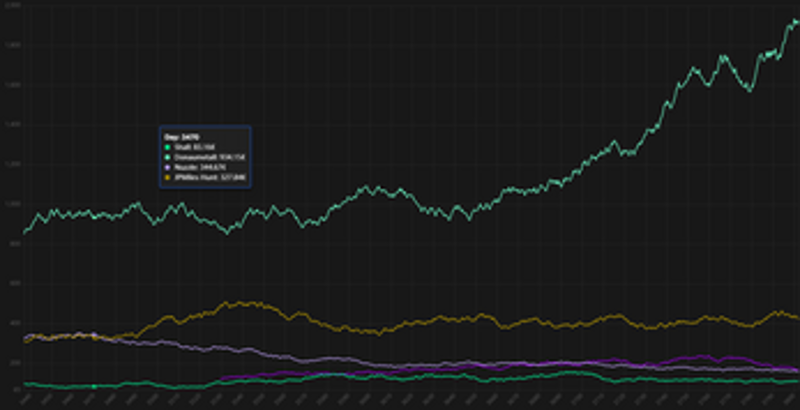800x410 pixels.
Task: Click the mint dot in tooltip legend
Action: tap(167, 157)
